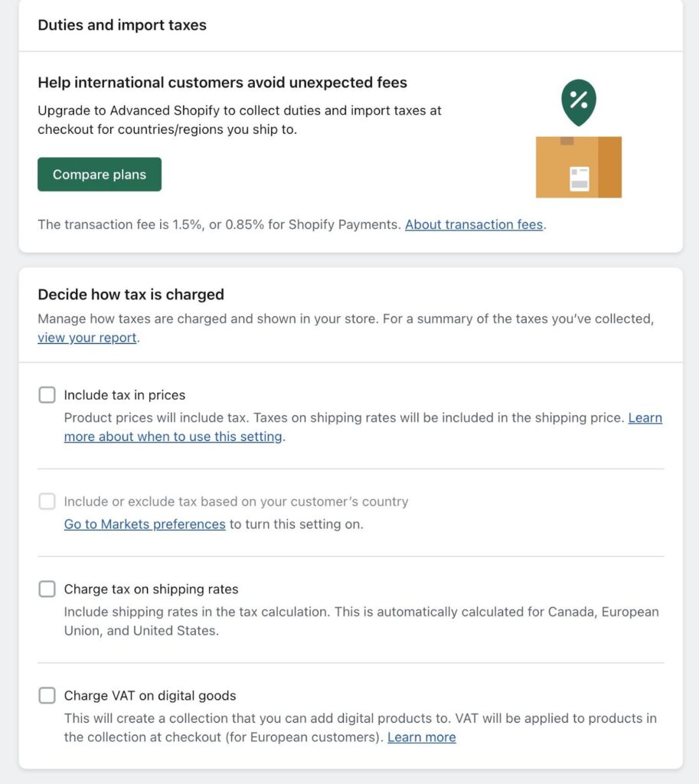Click the Include tax in prices label text
Image resolution: width=699 pixels, height=784 pixels.
[x=125, y=395]
